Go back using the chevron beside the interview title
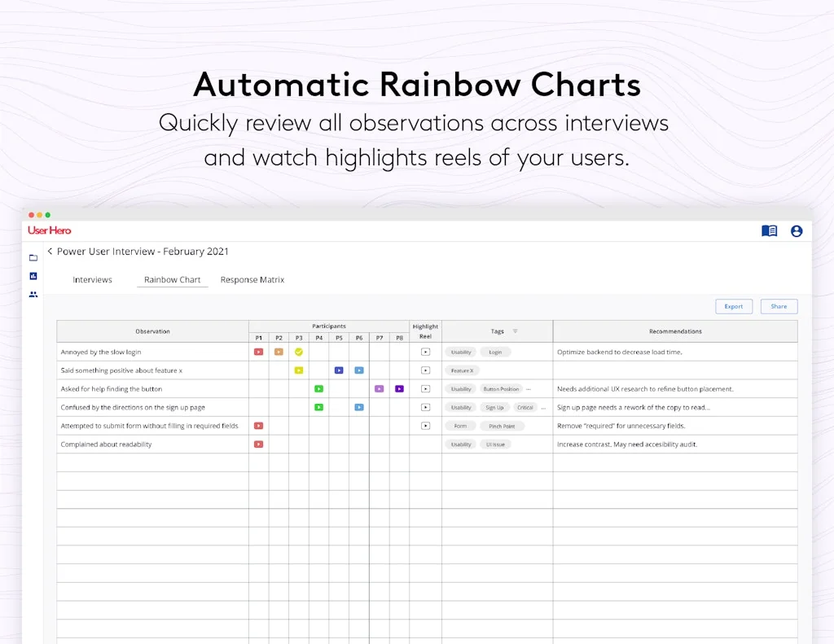The height and width of the screenshot is (644, 834). tap(50, 252)
